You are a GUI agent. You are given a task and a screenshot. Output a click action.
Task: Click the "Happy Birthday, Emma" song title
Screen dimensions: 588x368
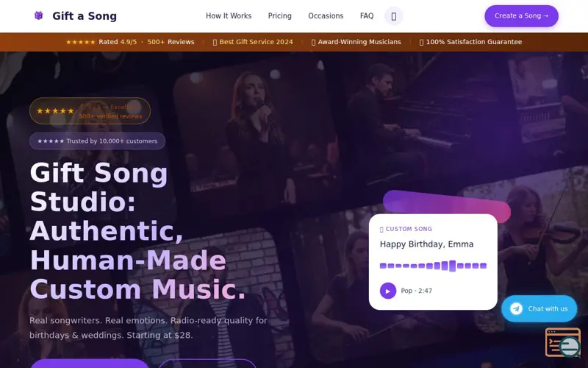tap(426, 244)
